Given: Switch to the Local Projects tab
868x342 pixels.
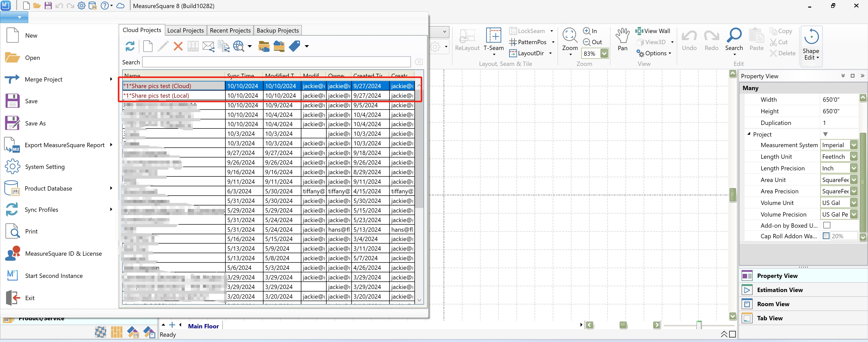Looking at the screenshot, I should 185,30.
